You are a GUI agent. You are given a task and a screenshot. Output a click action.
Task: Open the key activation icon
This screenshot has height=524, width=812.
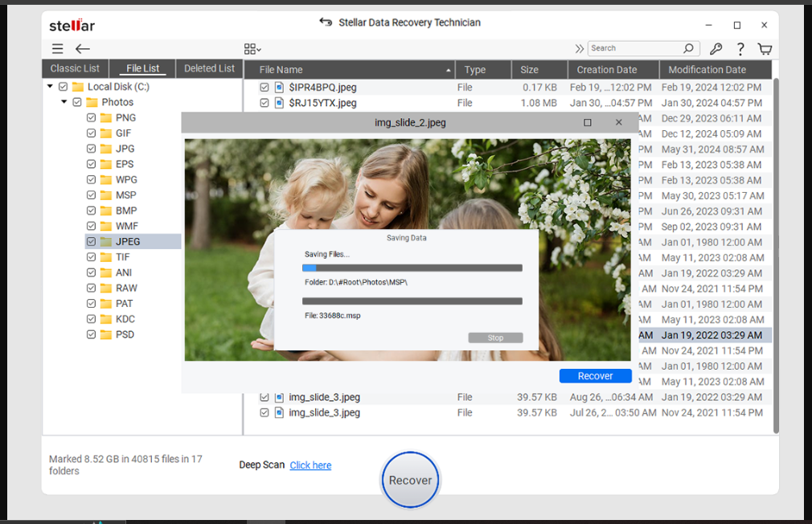pyautogui.click(x=716, y=49)
